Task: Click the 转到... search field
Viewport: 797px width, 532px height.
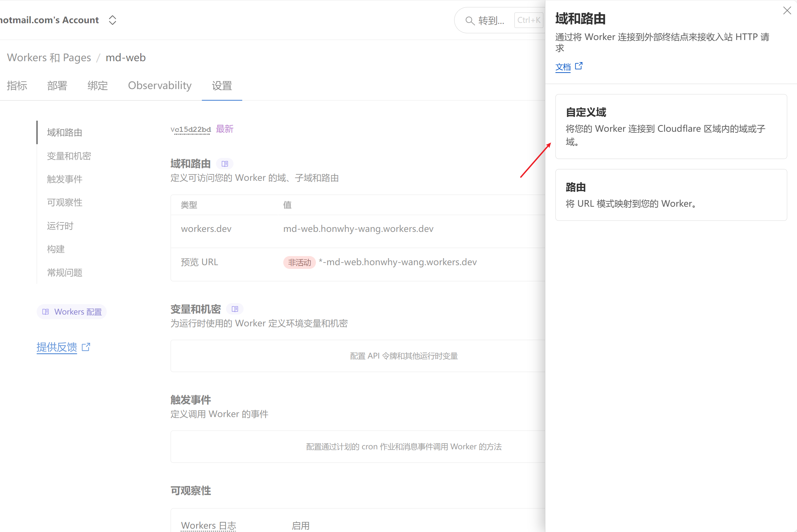Action: (491, 21)
